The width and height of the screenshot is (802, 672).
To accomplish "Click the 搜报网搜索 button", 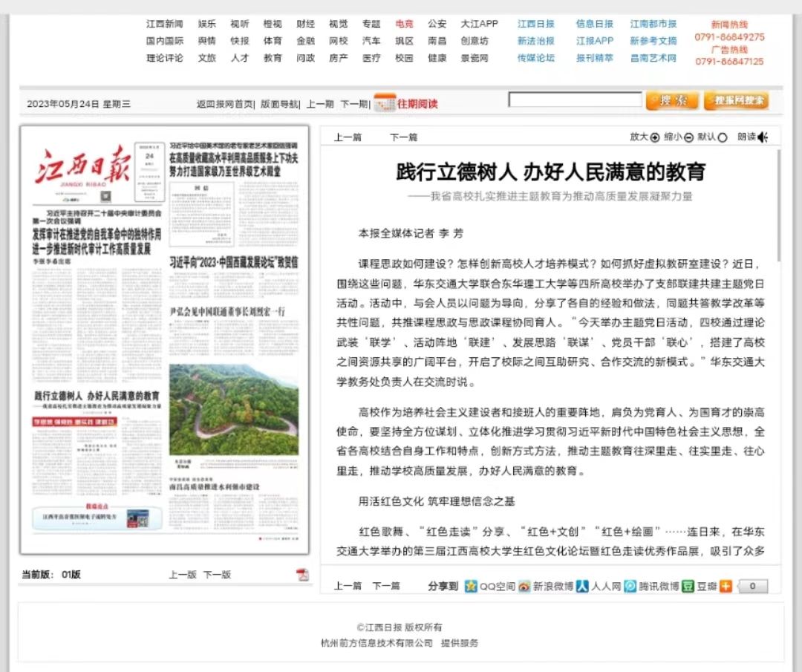I will pos(737,101).
